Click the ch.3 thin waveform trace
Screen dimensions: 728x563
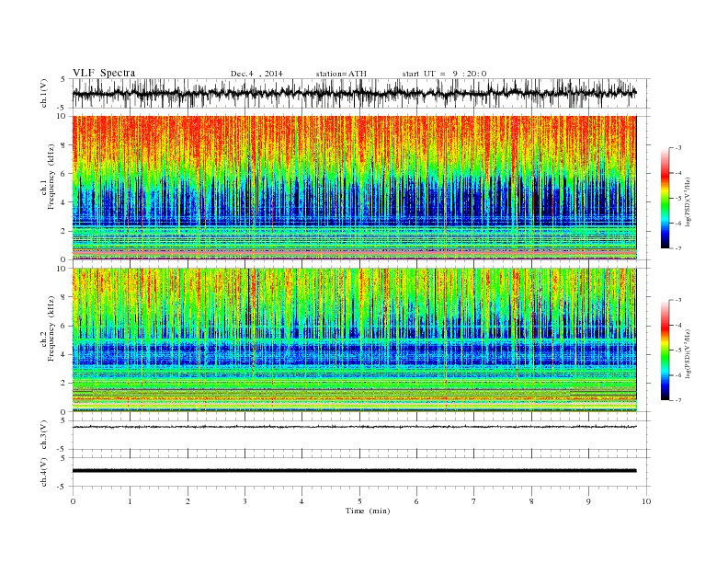354,427
